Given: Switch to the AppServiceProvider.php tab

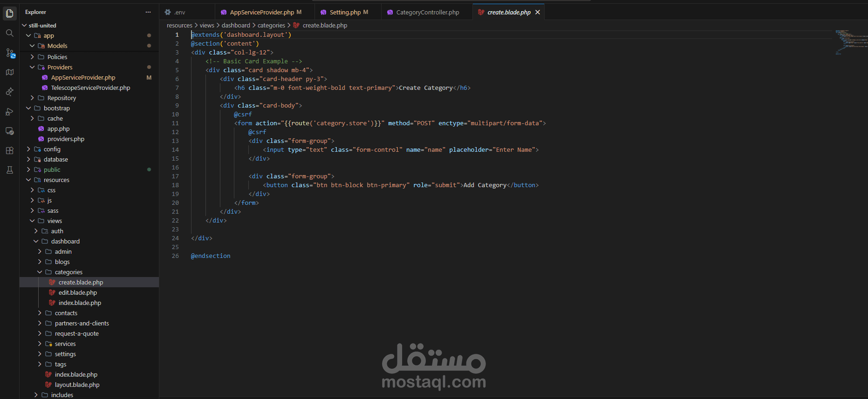Looking at the screenshot, I should click(x=265, y=12).
